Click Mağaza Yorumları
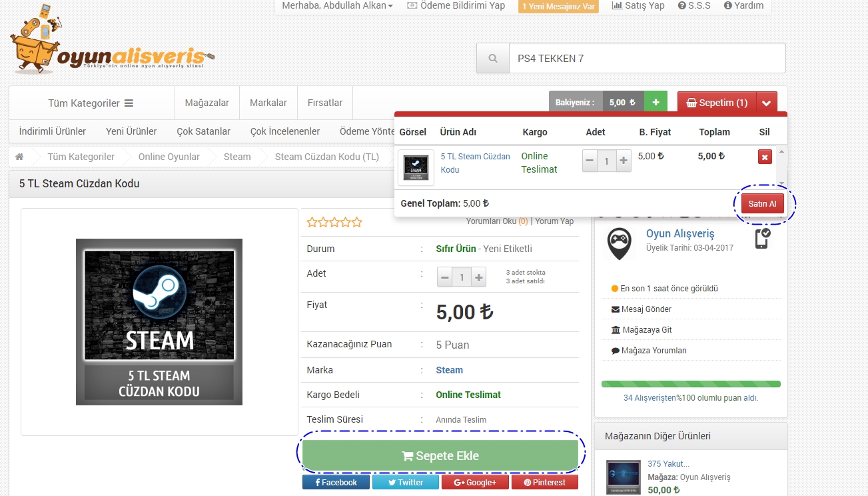Image resolution: width=868 pixels, height=496 pixels. tap(649, 351)
